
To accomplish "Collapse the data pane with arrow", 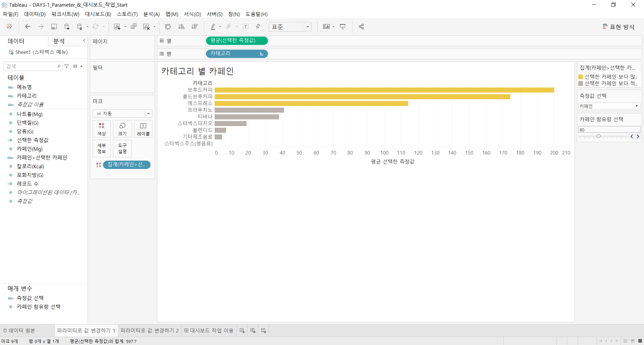I will click(84, 41).
